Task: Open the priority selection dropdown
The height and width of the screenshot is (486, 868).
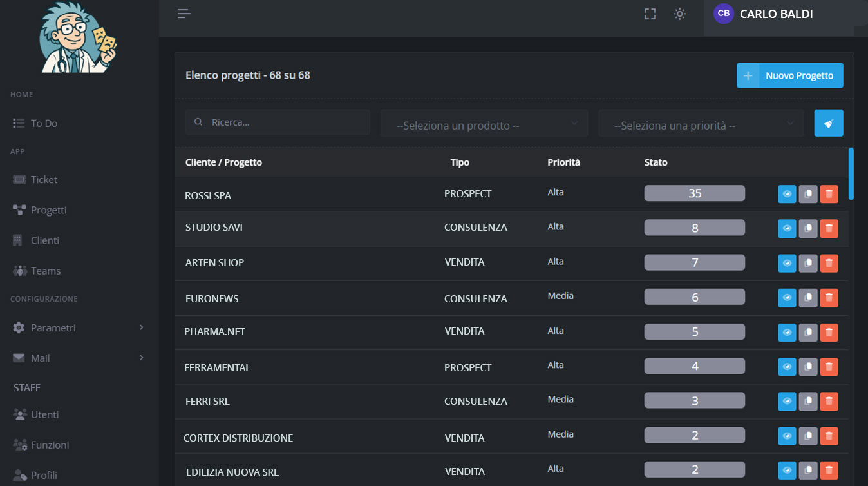Action: pos(701,126)
